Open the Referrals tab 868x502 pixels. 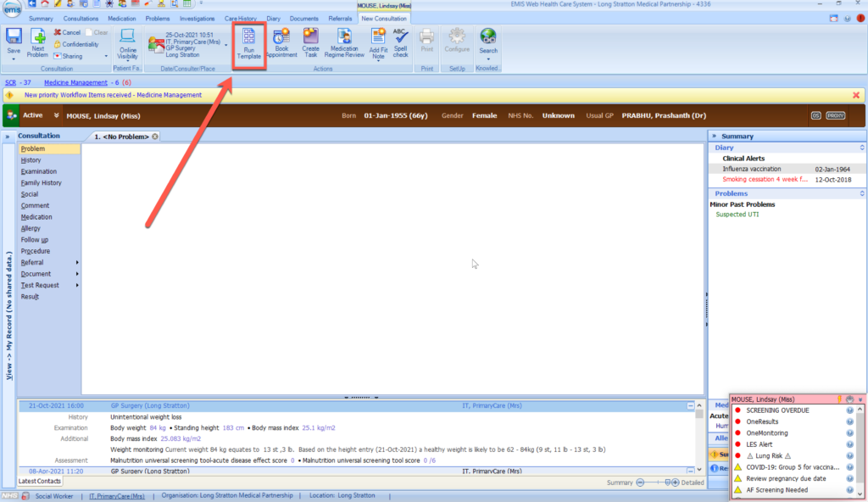click(x=340, y=19)
